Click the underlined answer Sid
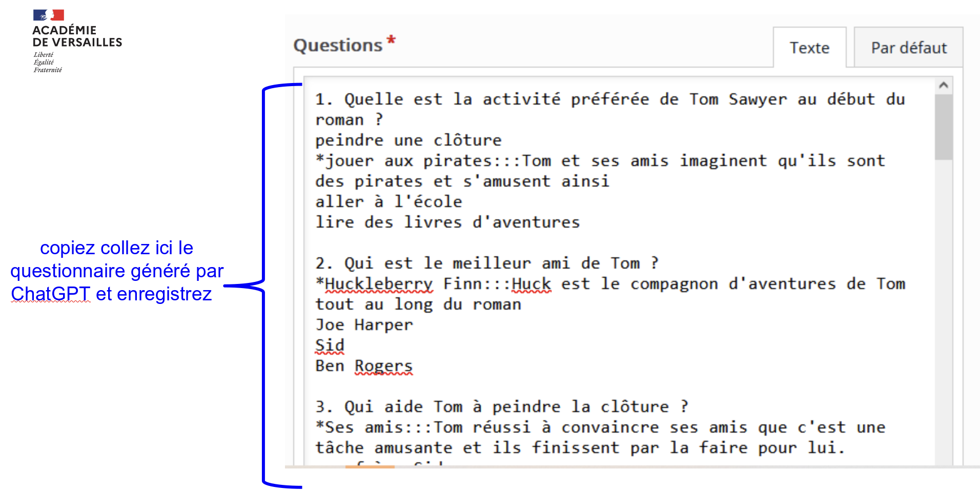Image resolution: width=980 pixels, height=490 pixels. coord(330,345)
